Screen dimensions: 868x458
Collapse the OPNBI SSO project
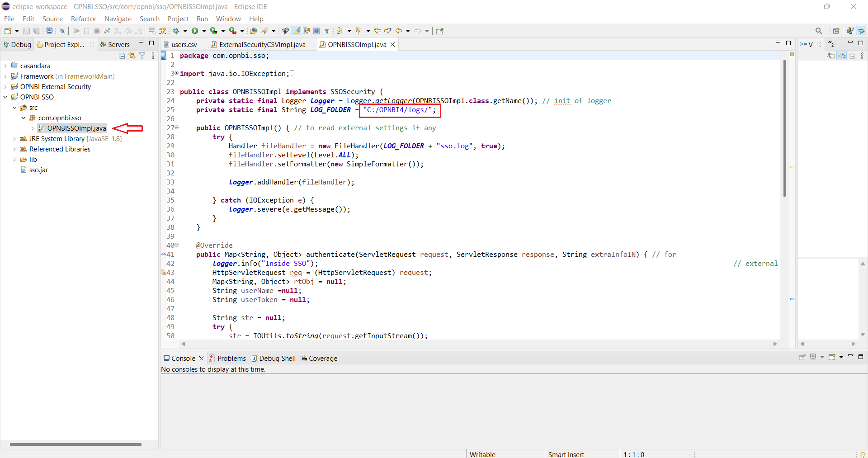5,97
